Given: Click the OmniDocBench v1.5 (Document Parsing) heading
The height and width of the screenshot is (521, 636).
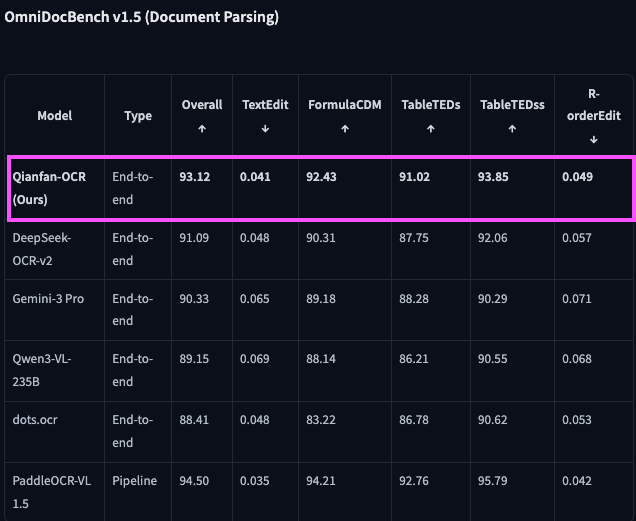Looking at the screenshot, I should point(142,17).
